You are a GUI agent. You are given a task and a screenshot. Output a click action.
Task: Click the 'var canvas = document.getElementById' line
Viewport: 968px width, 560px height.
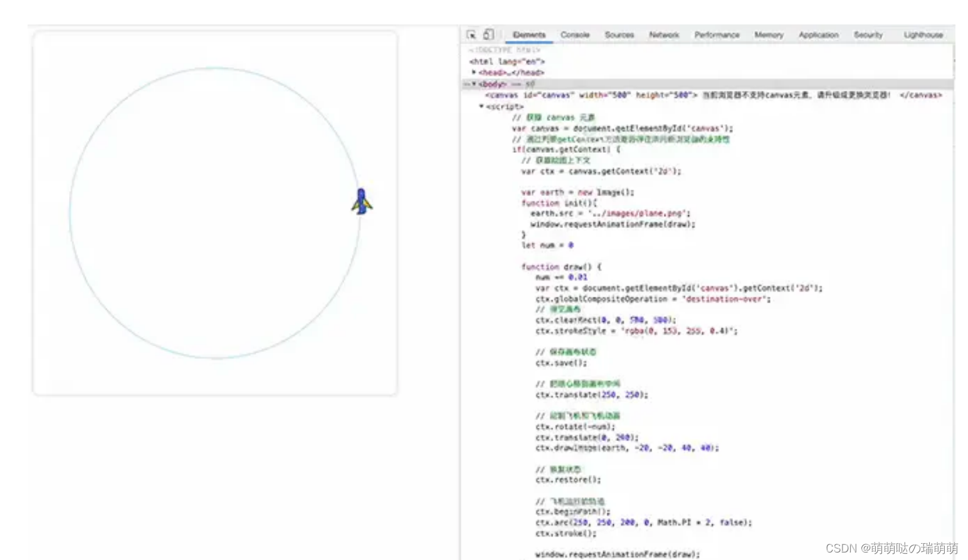tap(622, 128)
